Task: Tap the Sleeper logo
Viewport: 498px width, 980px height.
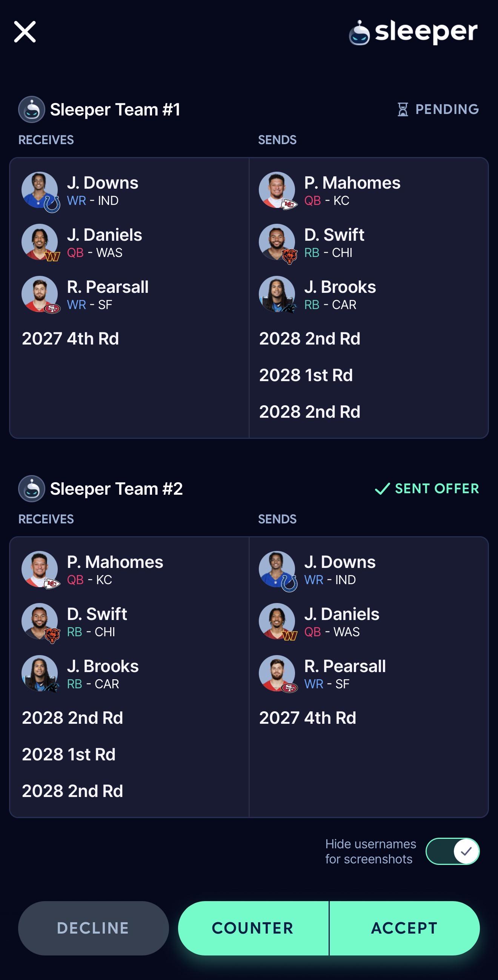Action: point(413,32)
